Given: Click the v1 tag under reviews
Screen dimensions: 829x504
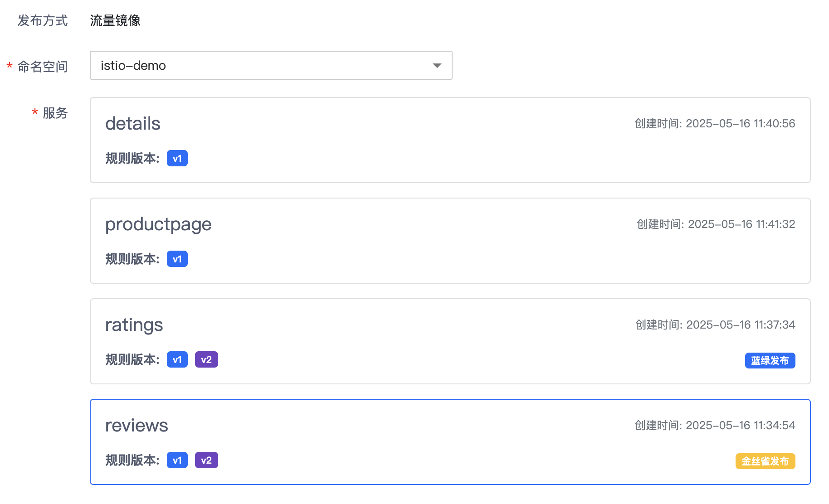Looking at the screenshot, I should coord(177,460).
